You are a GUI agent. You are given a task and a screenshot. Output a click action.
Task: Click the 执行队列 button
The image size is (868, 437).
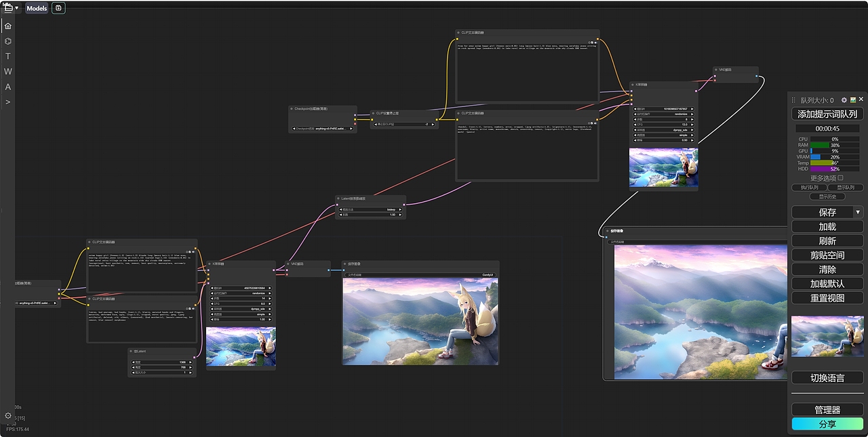809,187
